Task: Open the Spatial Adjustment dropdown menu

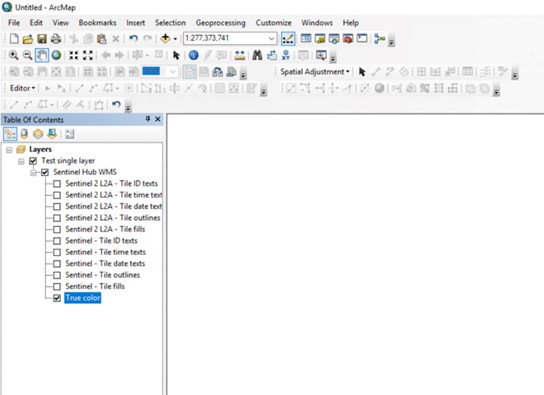Action: click(x=314, y=72)
